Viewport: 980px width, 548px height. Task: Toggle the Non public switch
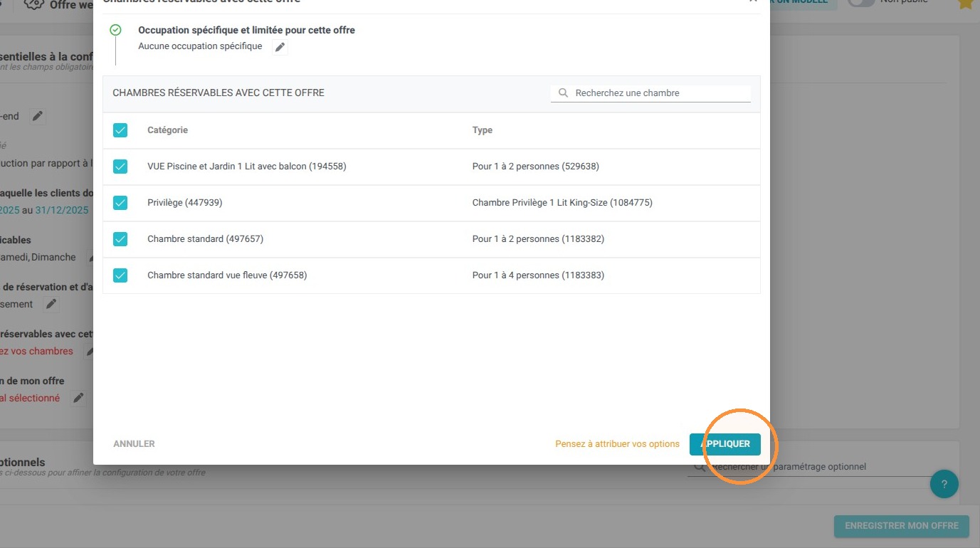click(x=860, y=2)
